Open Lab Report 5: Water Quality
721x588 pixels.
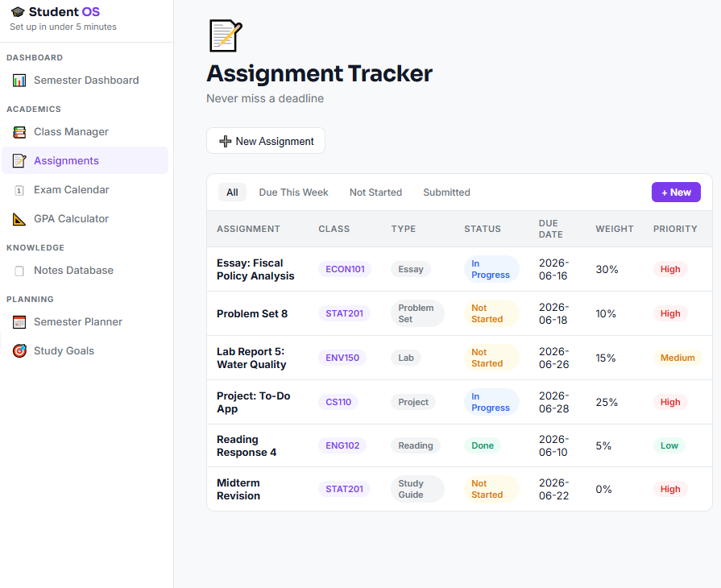251,358
